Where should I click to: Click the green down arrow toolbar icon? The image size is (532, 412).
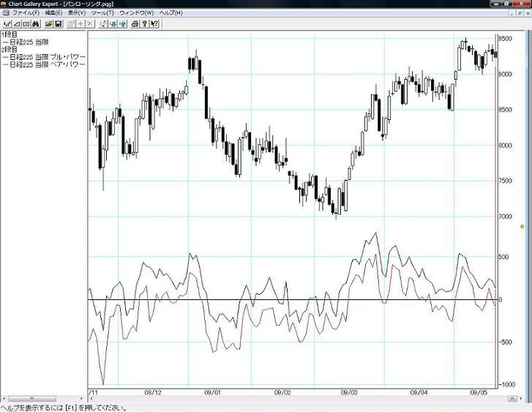click(113, 24)
